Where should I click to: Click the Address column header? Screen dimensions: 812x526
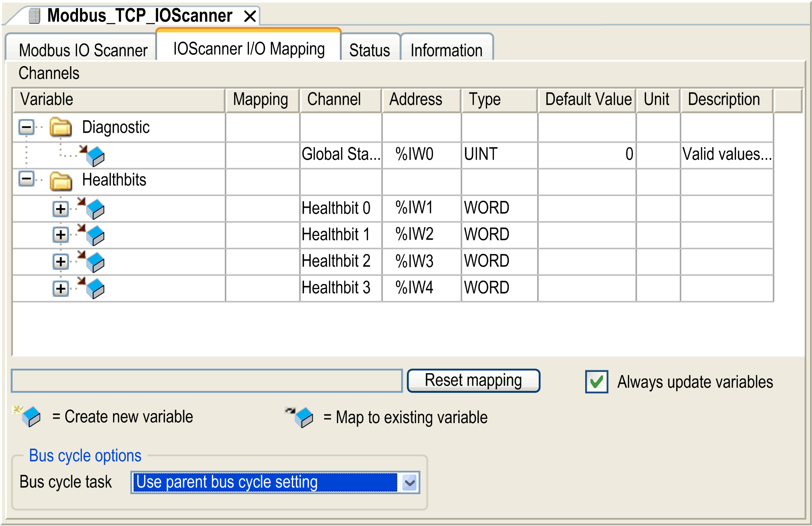[x=422, y=100]
